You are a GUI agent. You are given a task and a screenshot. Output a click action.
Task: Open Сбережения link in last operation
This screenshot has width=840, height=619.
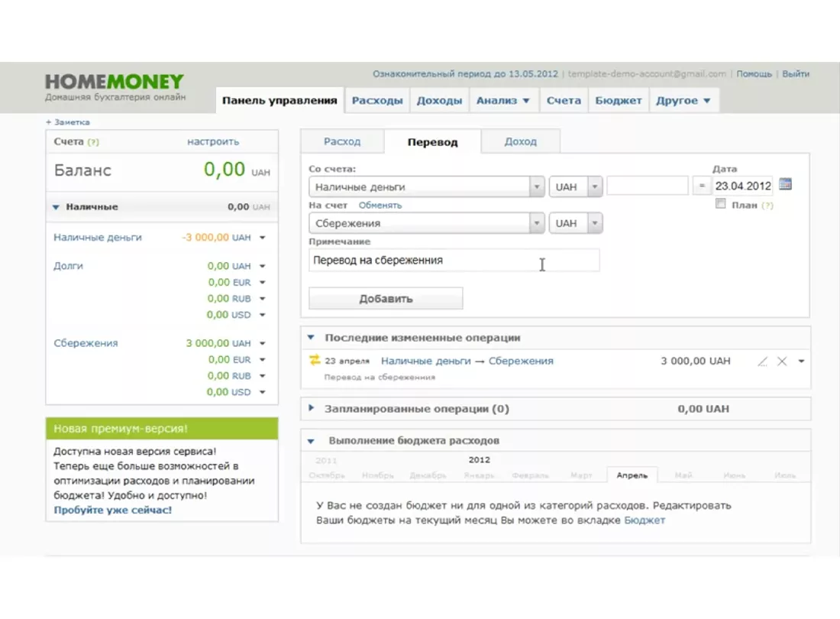pos(521,361)
